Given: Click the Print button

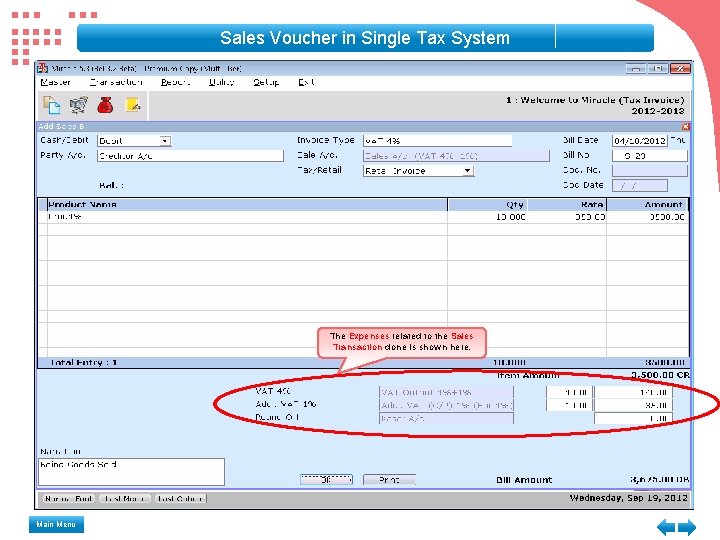Looking at the screenshot, I should pos(389,480).
